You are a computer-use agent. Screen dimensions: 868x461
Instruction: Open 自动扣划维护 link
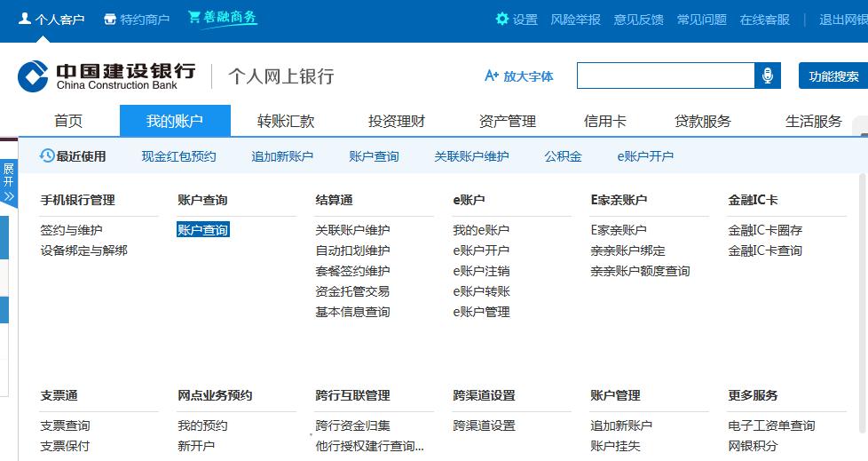coord(352,250)
